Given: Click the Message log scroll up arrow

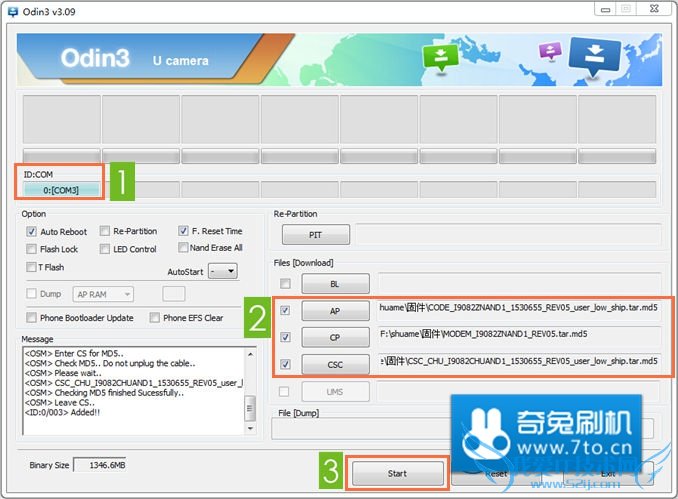Looking at the screenshot, I should (x=250, y=354).
